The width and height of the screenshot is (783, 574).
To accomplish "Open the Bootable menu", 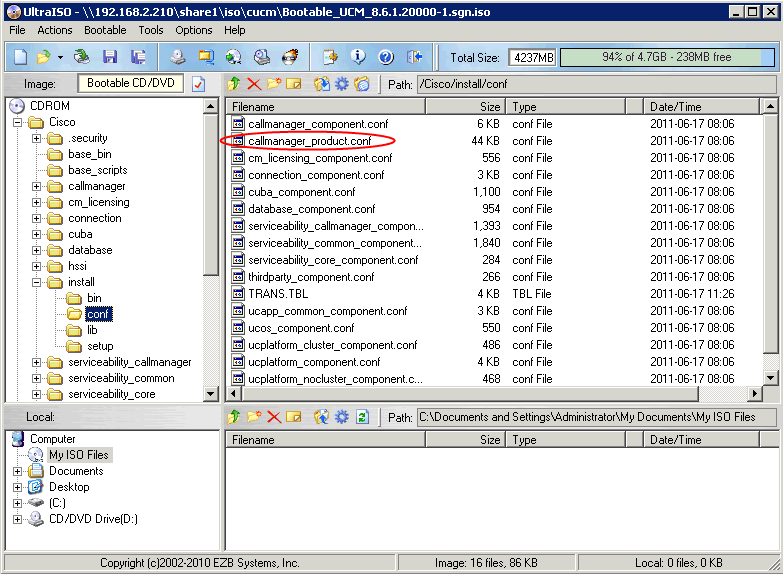I will pyautogui.click(x=105, y=30).
